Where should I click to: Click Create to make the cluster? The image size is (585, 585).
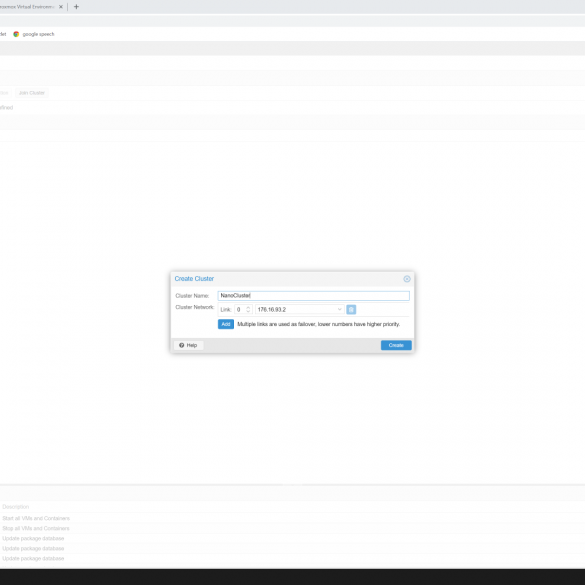396,345
